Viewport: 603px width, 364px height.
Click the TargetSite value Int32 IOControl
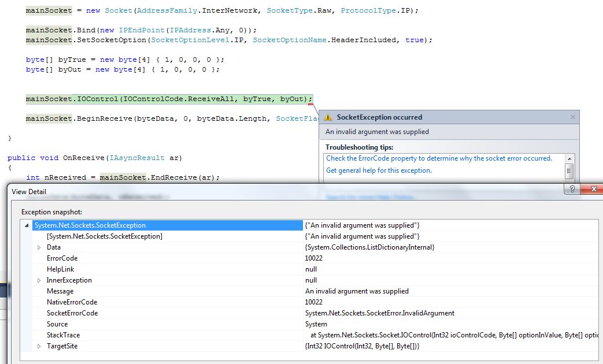coord(362,346)
